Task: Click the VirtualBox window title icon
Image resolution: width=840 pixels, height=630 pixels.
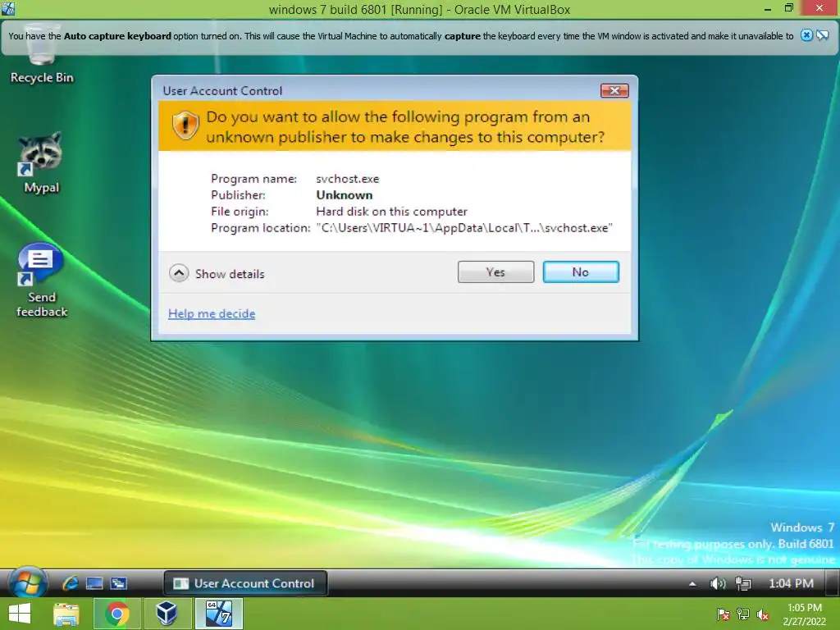Action: point(8,8)
